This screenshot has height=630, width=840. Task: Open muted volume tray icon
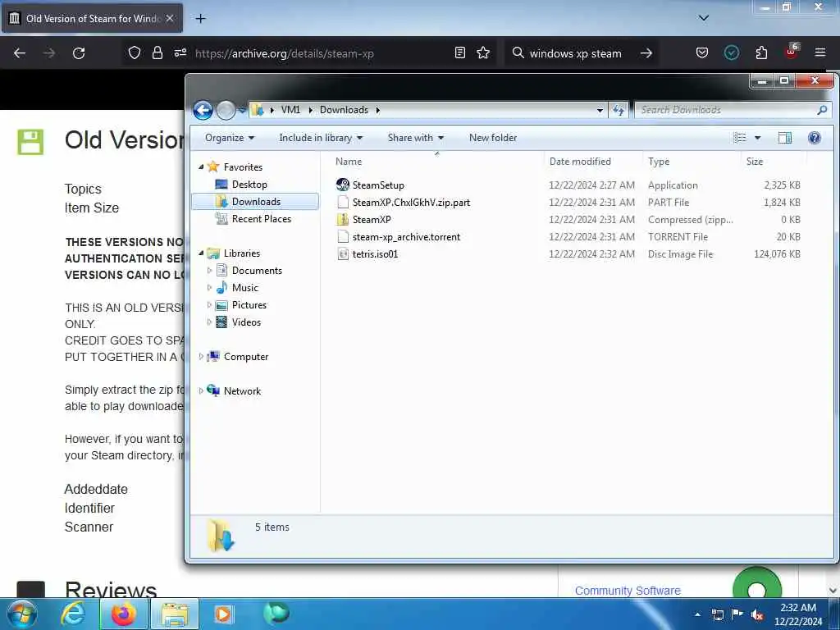[x=757, y=615]
